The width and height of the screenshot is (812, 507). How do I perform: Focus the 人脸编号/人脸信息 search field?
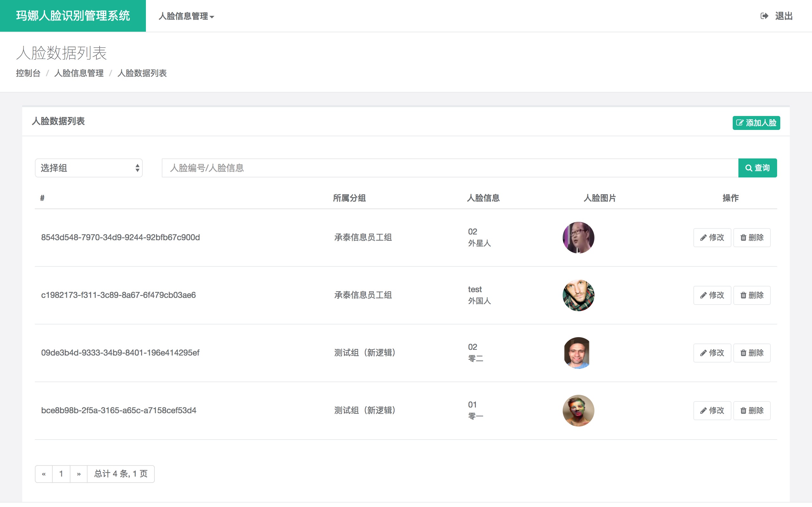(x=450, y=168)
